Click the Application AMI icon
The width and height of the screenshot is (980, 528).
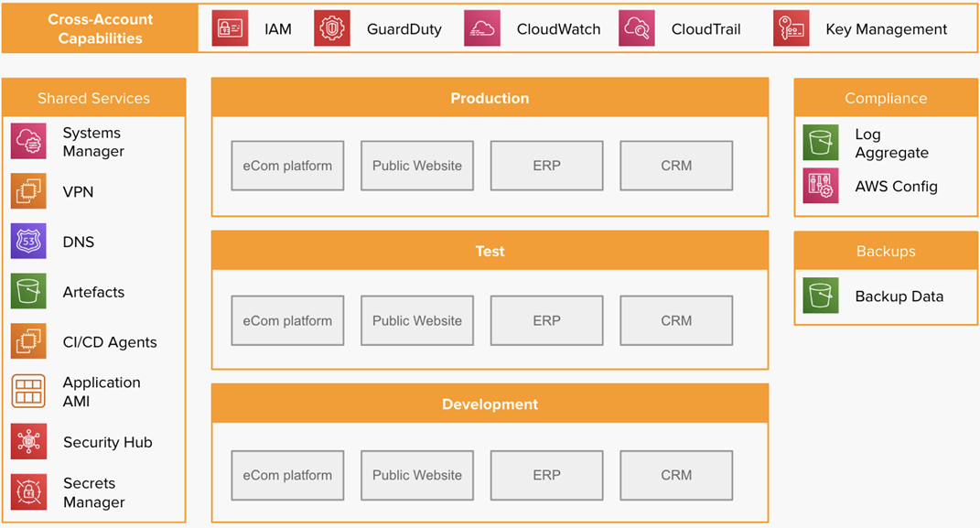pos(28,391)
